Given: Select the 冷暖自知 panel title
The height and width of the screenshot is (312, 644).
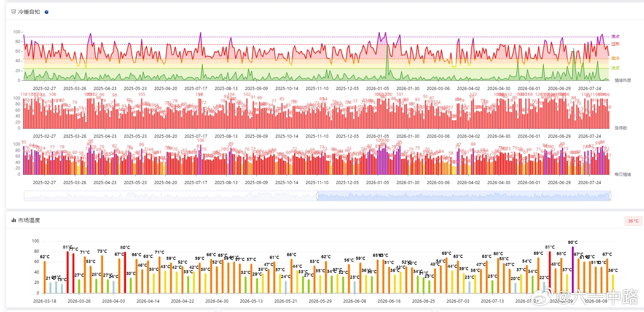Looking at the screenshot, I should tap(29, 12).
